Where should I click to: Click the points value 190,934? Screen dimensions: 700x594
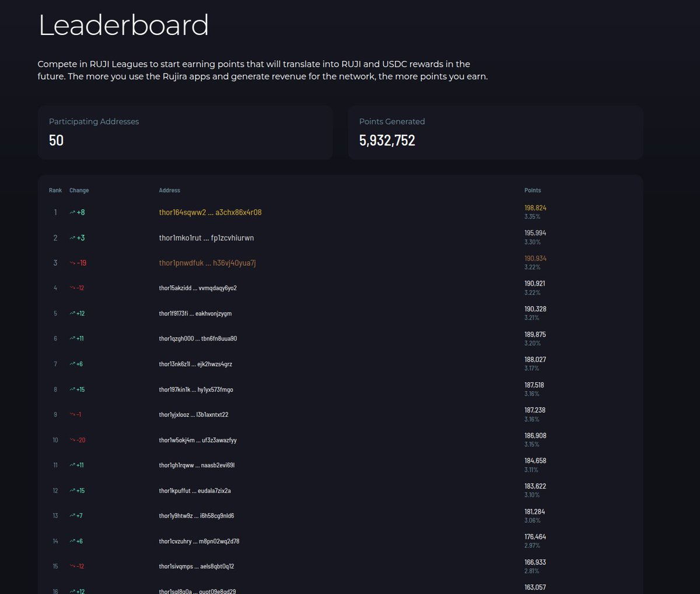[535, 259]
